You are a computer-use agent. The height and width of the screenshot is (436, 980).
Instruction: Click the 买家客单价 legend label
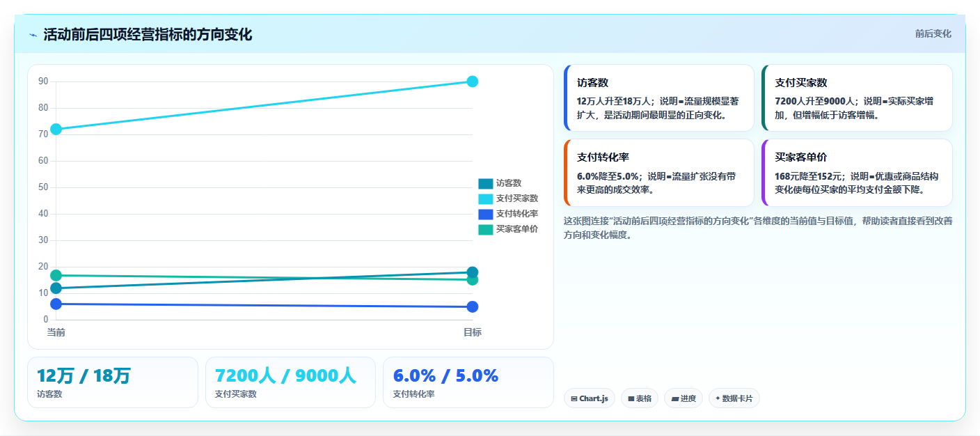pos(517,229)
